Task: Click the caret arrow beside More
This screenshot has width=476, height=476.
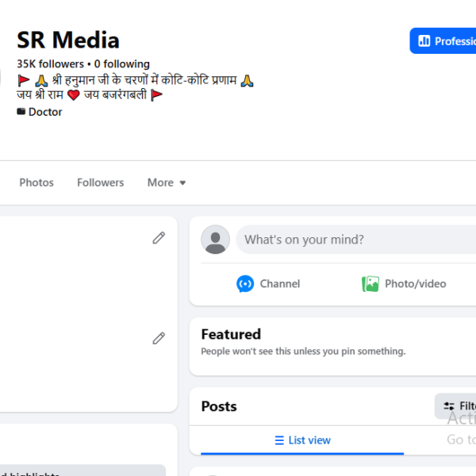Action: tap(182, 182)
